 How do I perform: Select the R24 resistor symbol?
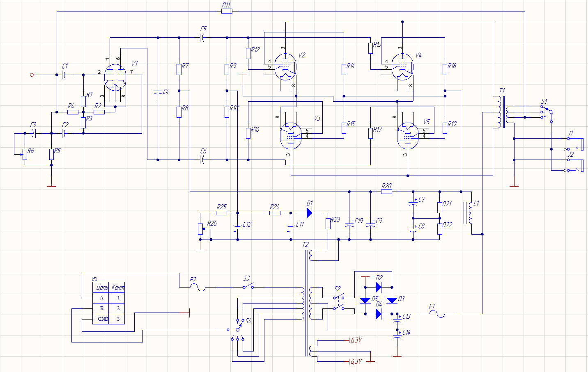tap(275, 213)
